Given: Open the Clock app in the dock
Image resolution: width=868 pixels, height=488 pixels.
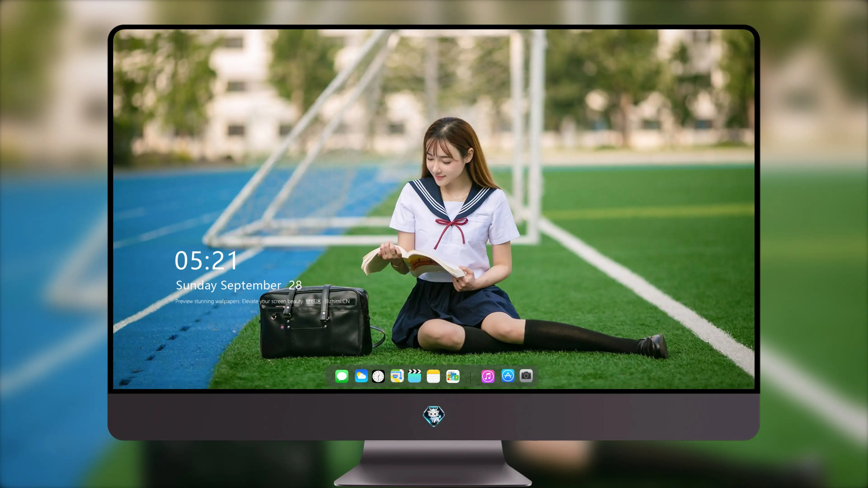Looking at the screenshot, I should pyautogui.click(x=378, y=376).
